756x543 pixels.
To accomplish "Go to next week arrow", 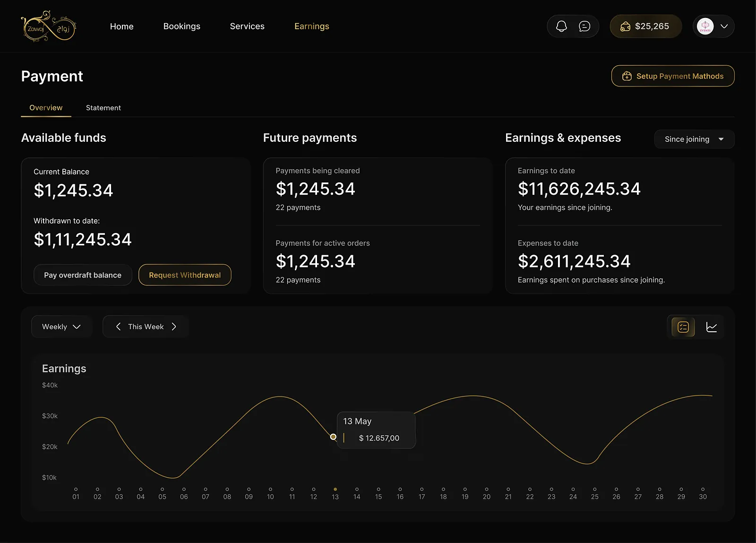I will coord(174,327).
